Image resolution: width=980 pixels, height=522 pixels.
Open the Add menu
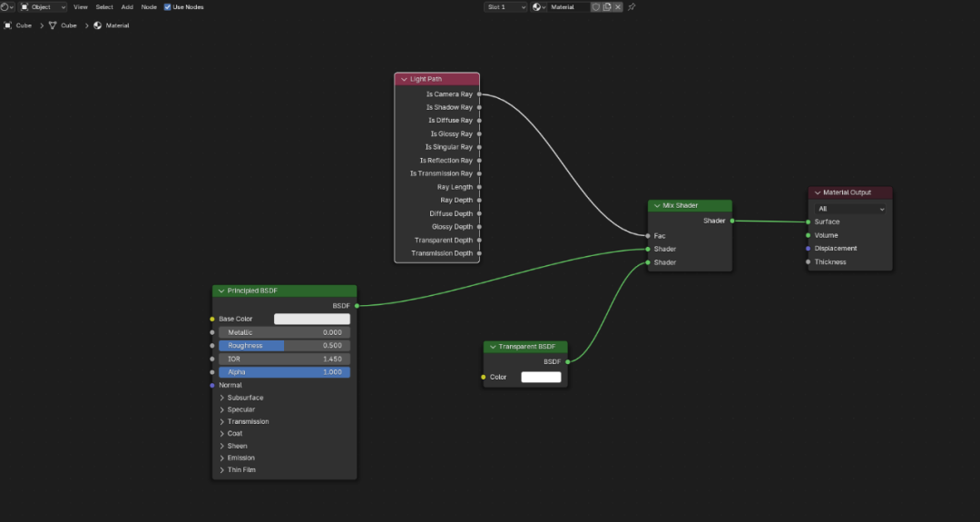[127, 7]
